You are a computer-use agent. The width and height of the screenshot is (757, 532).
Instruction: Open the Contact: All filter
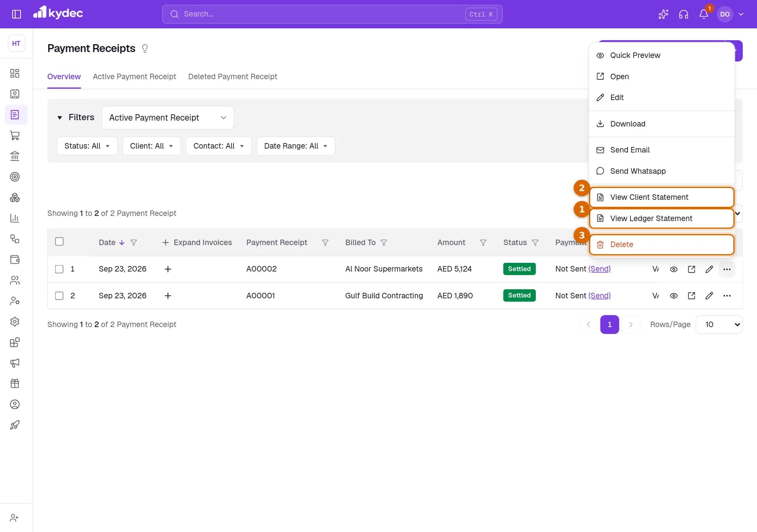(x=218, y=146)
